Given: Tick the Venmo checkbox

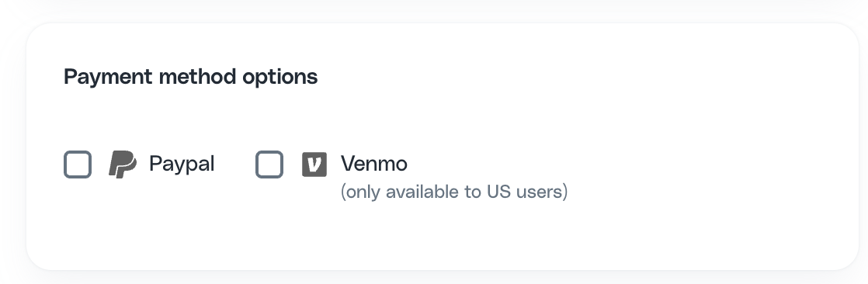Looking at the screenshot, I should [269, 165].
